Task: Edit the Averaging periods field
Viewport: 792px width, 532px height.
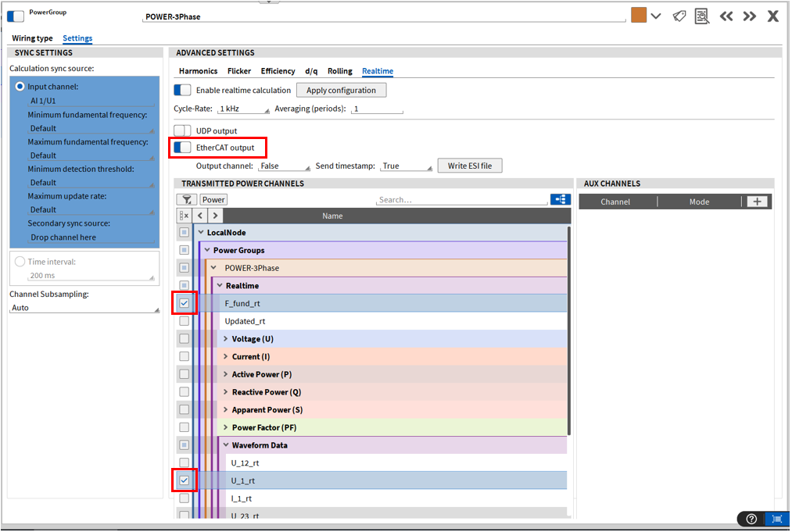Action: (x=377, y=109)
